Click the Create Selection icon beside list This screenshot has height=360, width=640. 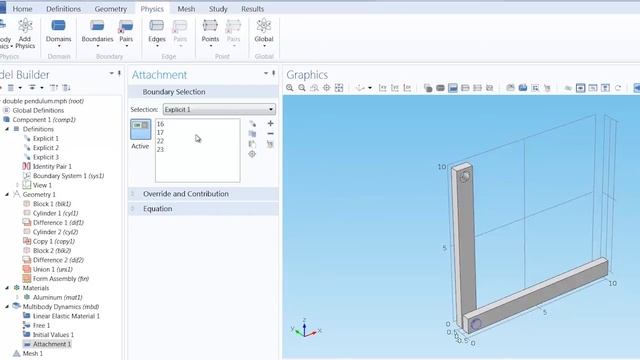click(252, 123)
